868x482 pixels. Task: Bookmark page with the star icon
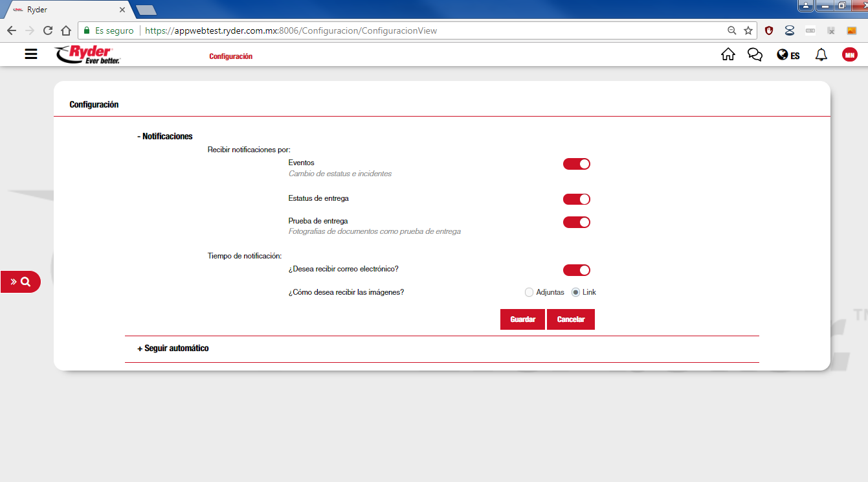coord(748,30)
